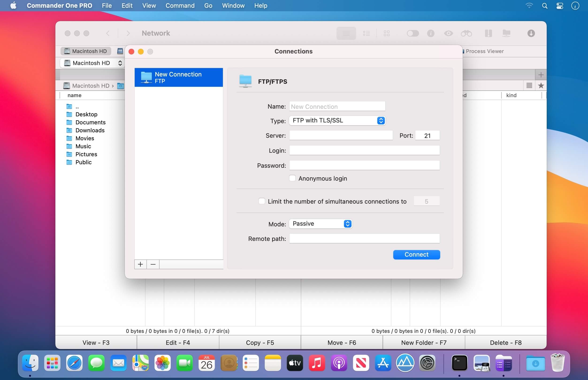Edit the Port field value 21
The image size is (588, 380).
pyautogui.click(x=427, y=136)
